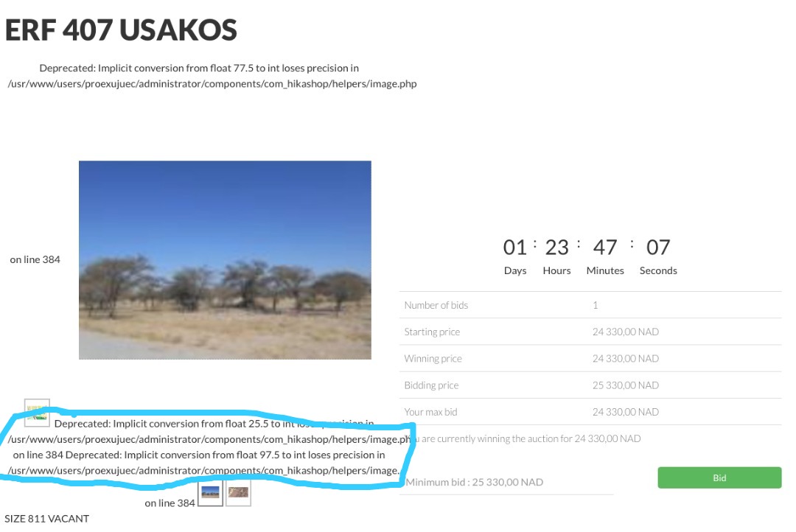The width and height of the screenshot is (796, 532).
Task: Click the countdown Days value 01
Action: coord(514,248)
